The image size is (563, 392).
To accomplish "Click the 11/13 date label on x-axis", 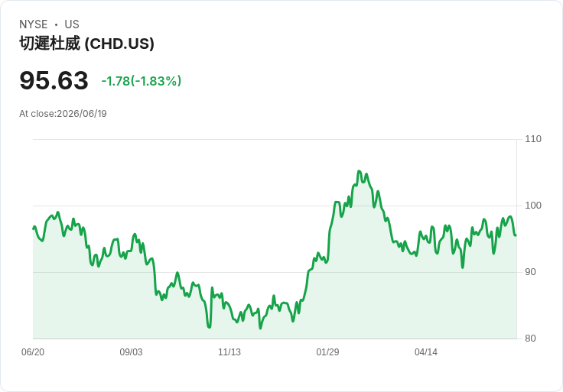I will click(229, 352).
